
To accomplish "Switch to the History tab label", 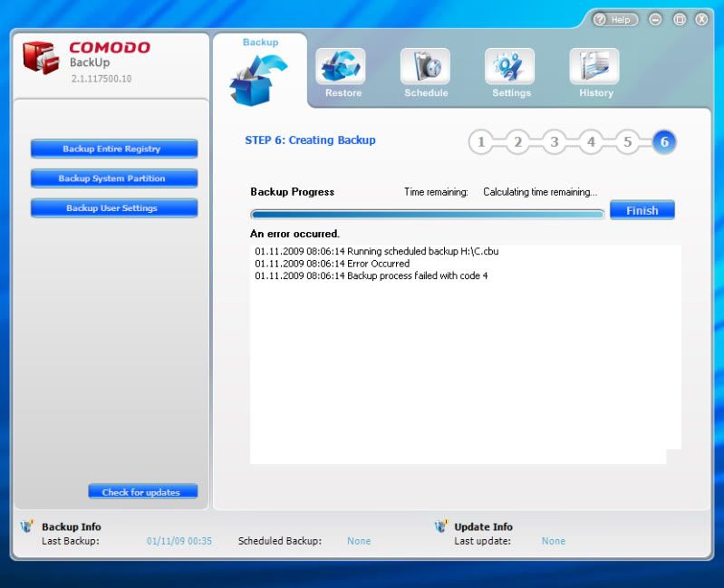I will point(596,92).
